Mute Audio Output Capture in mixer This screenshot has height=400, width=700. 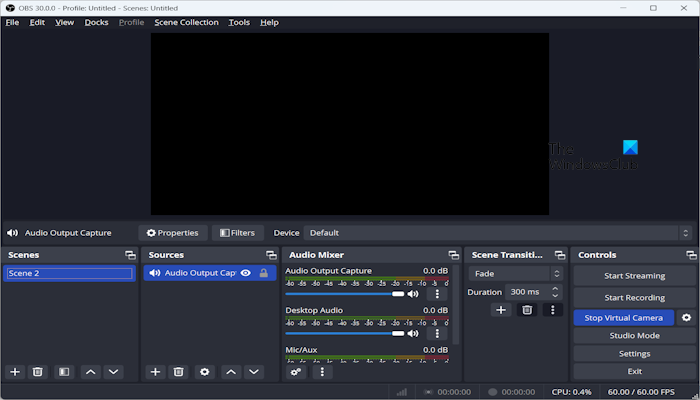coord(412,294)
